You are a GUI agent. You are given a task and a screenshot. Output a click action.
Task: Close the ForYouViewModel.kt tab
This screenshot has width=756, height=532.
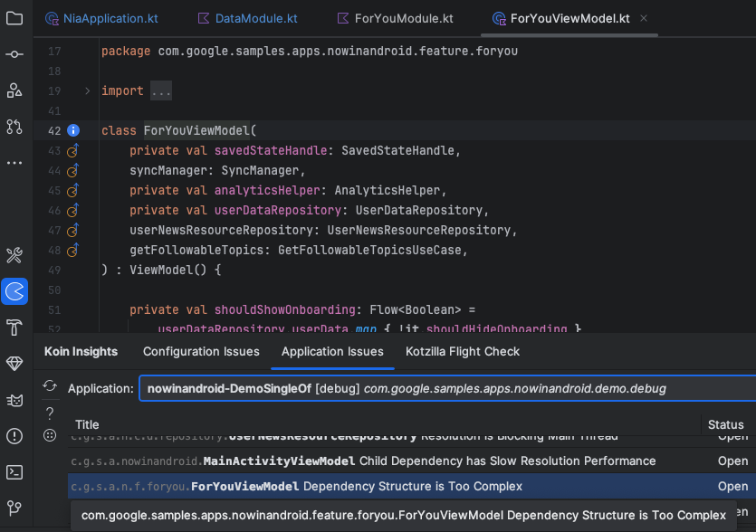pos(643,18)
